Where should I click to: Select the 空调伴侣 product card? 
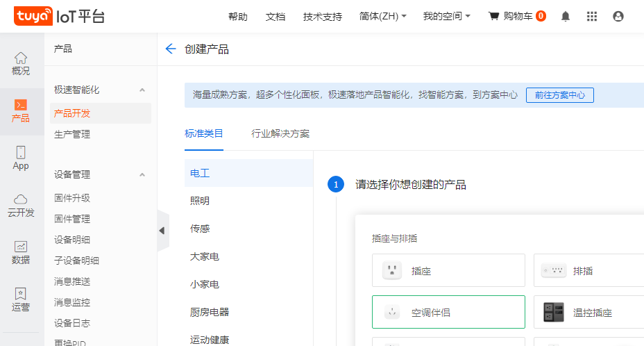point(448,312)
